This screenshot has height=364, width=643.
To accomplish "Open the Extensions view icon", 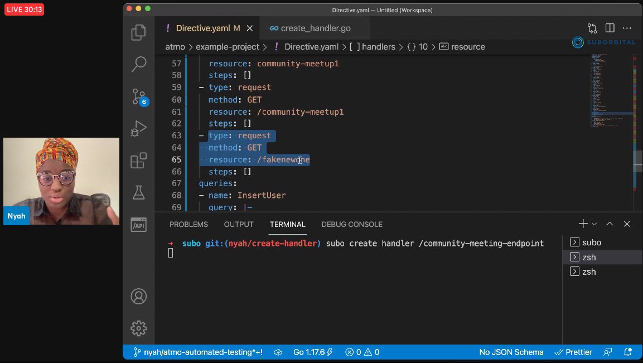I will point(138,161).
